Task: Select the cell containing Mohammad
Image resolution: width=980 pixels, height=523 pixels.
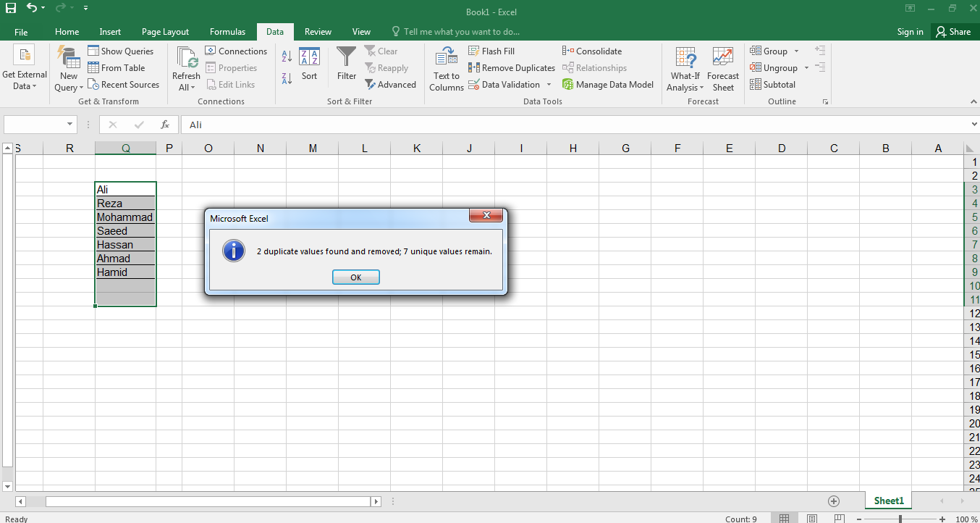Action: pyautogui.click(x=124, y=217)
